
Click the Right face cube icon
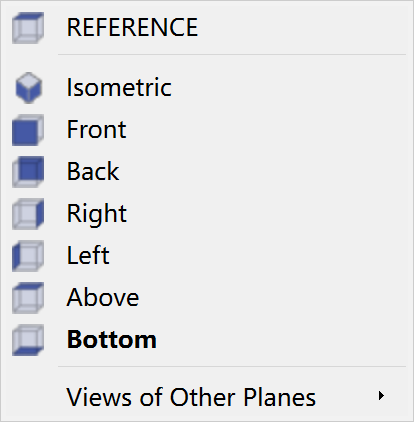tap(28, 214)
